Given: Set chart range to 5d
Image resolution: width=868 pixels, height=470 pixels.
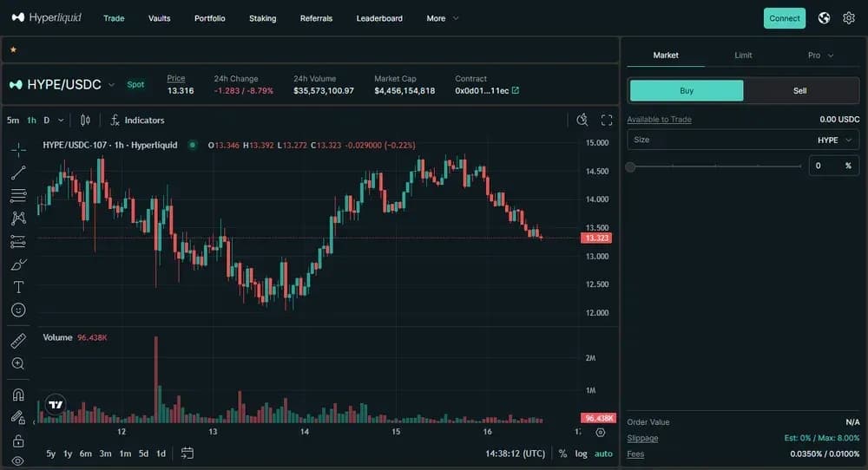Looking at the screenshot, I should click(143, 454).
